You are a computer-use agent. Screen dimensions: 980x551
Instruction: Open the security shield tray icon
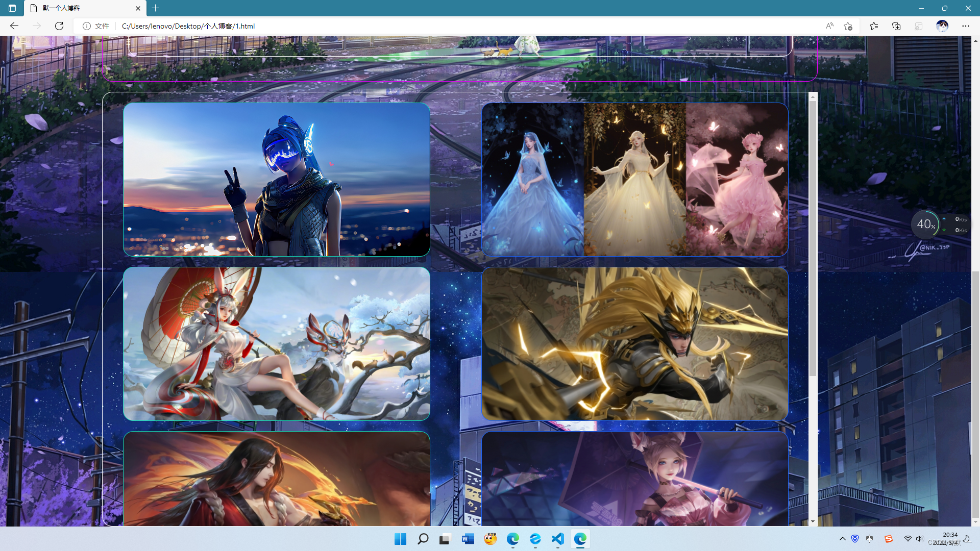[x=855, y=539]
